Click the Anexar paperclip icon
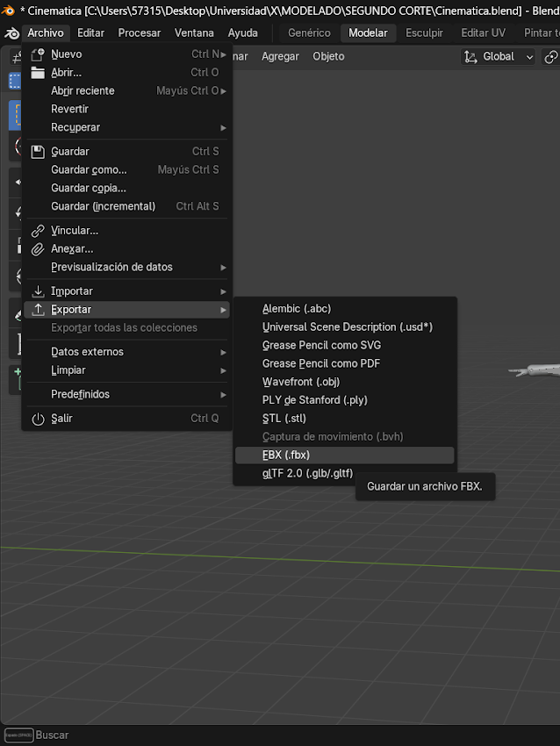Screen dimensions: 560x746 click(x=38, y=249)
